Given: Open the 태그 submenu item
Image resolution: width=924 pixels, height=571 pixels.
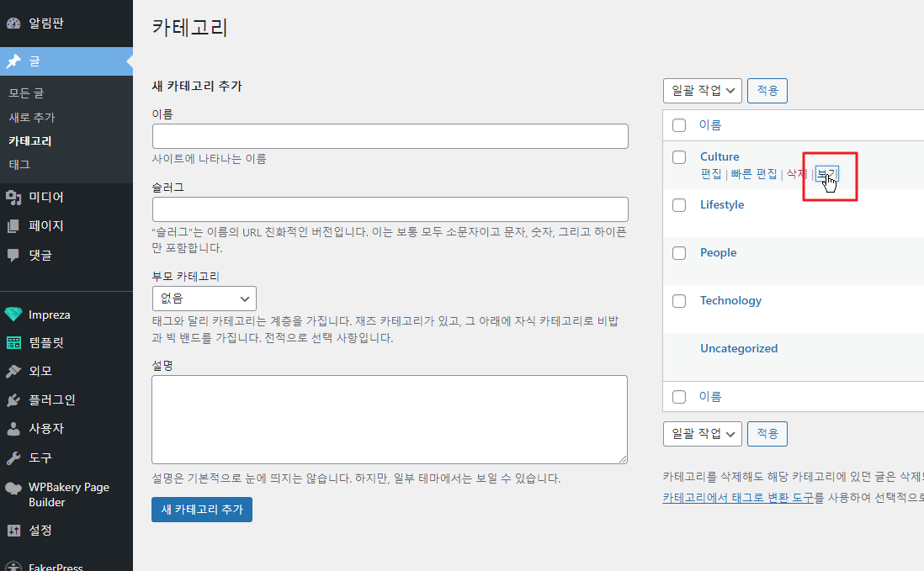Looking at the screenshot, I should 19,164.
